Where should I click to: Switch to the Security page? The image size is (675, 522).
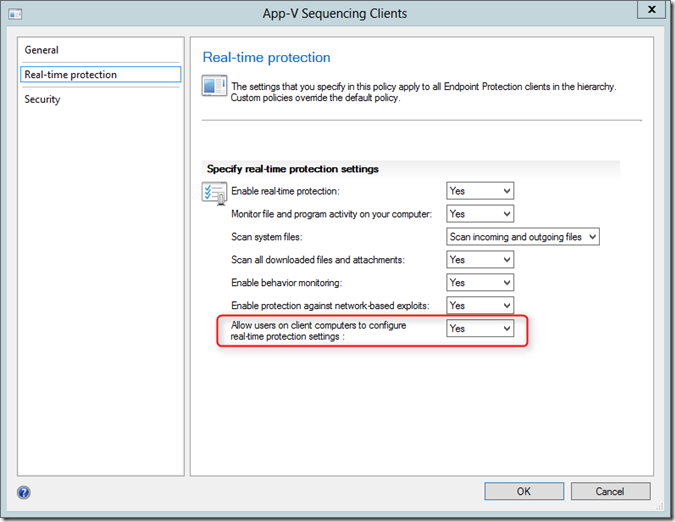coord(100,99)
